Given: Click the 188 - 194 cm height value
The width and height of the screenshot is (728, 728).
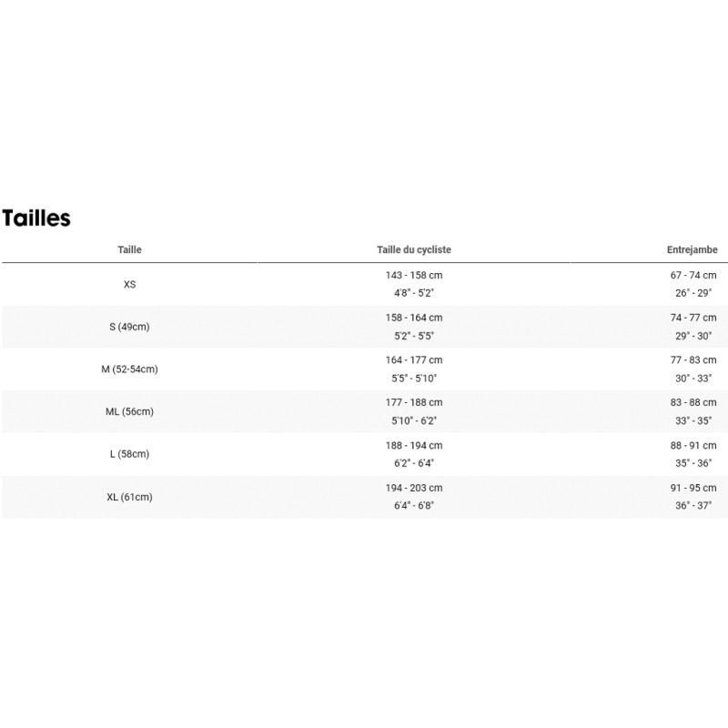Looking at the screenshot, I should pos(414,445).
